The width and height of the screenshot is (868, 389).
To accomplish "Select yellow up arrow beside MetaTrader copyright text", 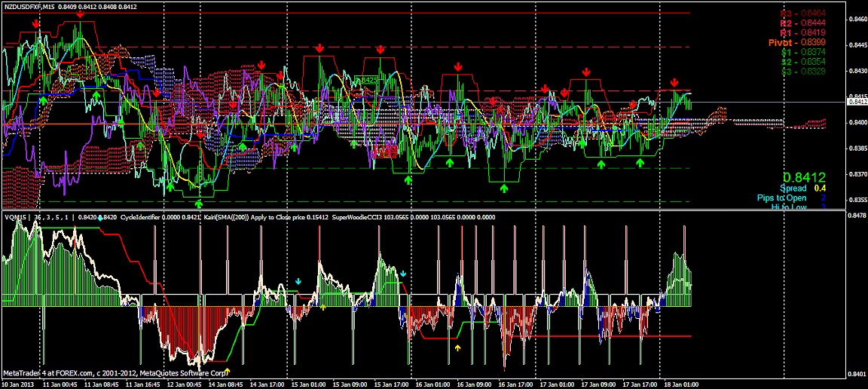I will [x=230, y=371].
